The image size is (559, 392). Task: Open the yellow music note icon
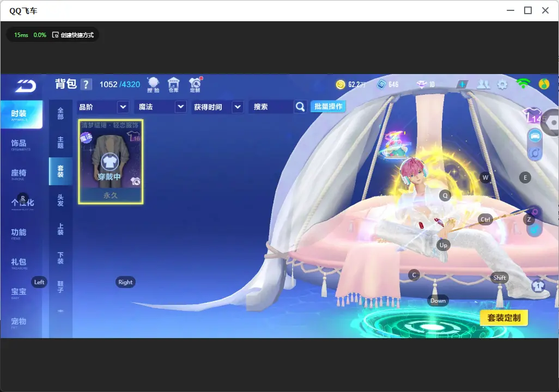(x=544, y=84)
